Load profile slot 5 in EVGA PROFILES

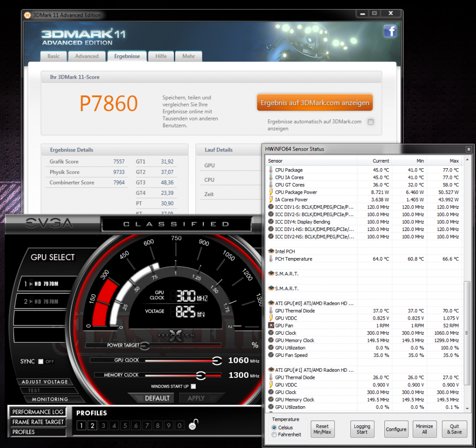(x=125, y=426)
